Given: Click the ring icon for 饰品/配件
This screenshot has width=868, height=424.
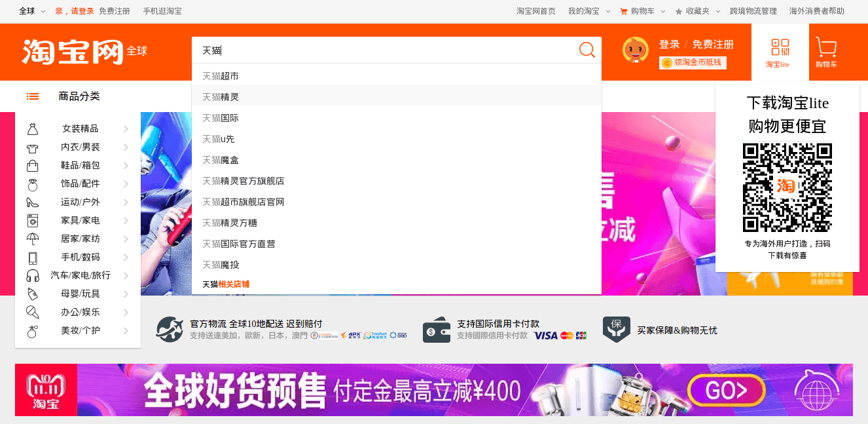Looking at the screenshot, I should click(33, 184).
